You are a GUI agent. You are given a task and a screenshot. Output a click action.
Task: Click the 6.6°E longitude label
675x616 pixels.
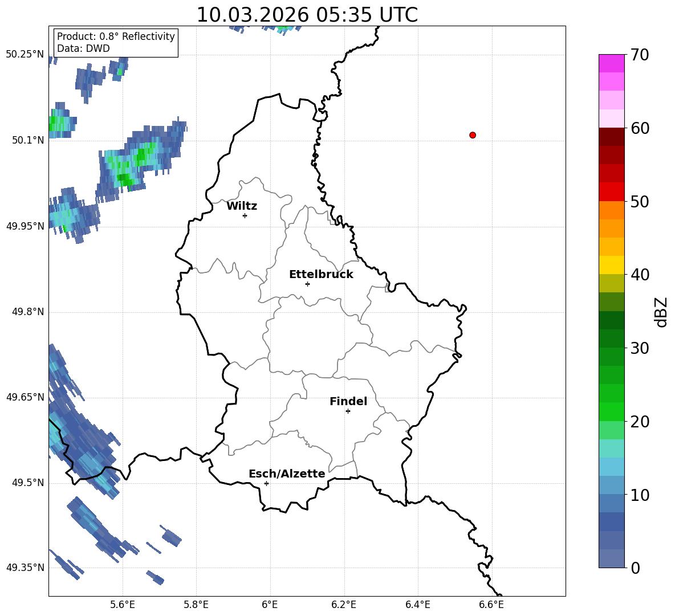491,605
